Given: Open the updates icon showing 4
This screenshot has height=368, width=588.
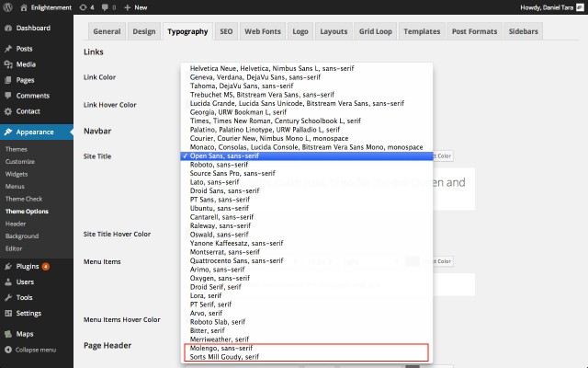Looking at the screenshot, I should tap(83, 7).
